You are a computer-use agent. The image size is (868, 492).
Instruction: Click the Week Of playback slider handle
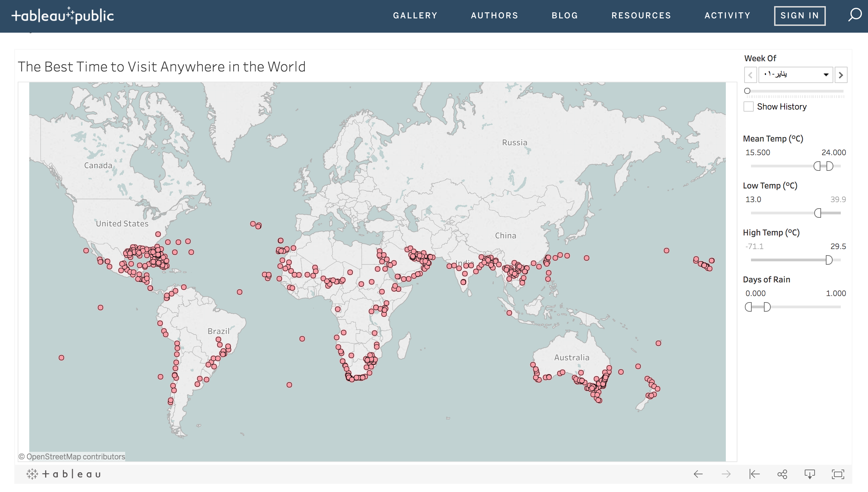(747, 91)
